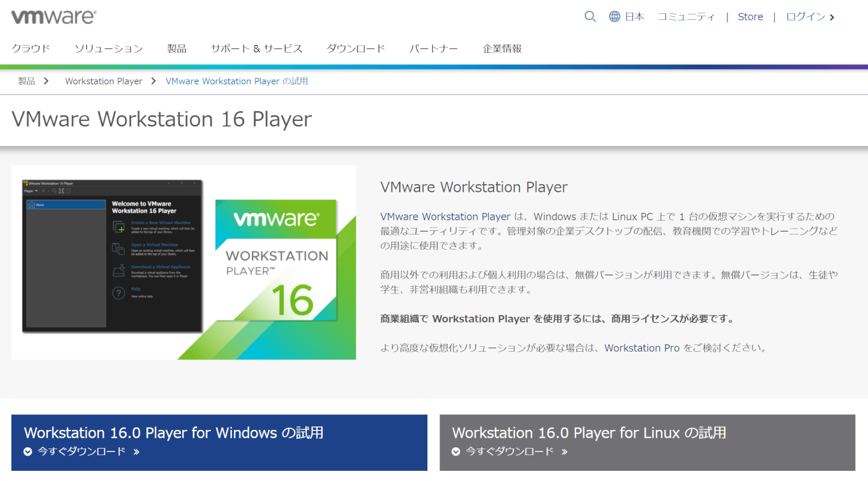Expand the ログイン chevron menu

833,17
